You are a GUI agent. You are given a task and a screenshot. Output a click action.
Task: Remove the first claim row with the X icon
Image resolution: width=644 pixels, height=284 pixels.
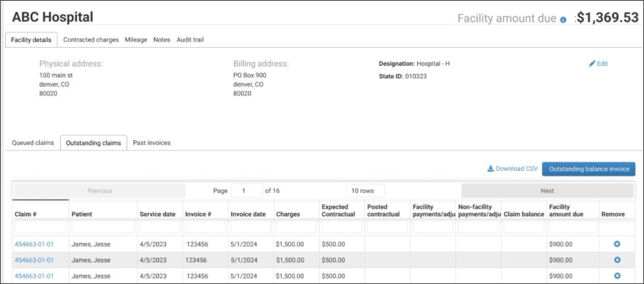click(x=617, y=244)
